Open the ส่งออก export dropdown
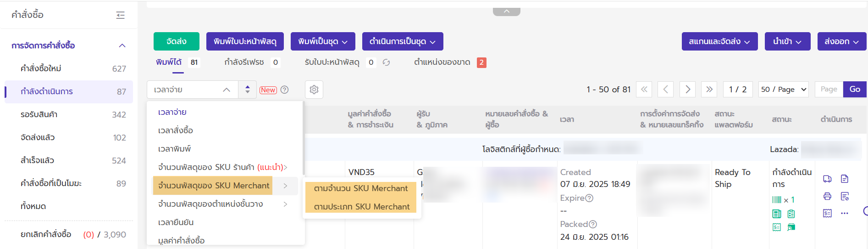This screenshot has width=868, height=249. (x=841, y=41)
